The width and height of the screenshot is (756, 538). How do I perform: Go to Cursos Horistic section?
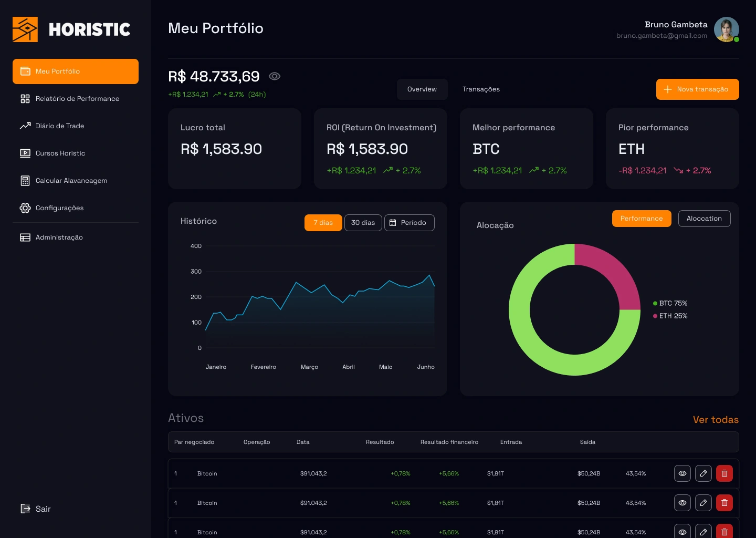[x=60, y=153]
